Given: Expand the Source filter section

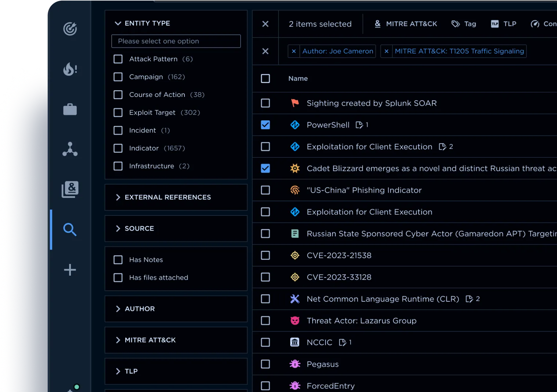Looking at the screenshot, I should (118, 228).
